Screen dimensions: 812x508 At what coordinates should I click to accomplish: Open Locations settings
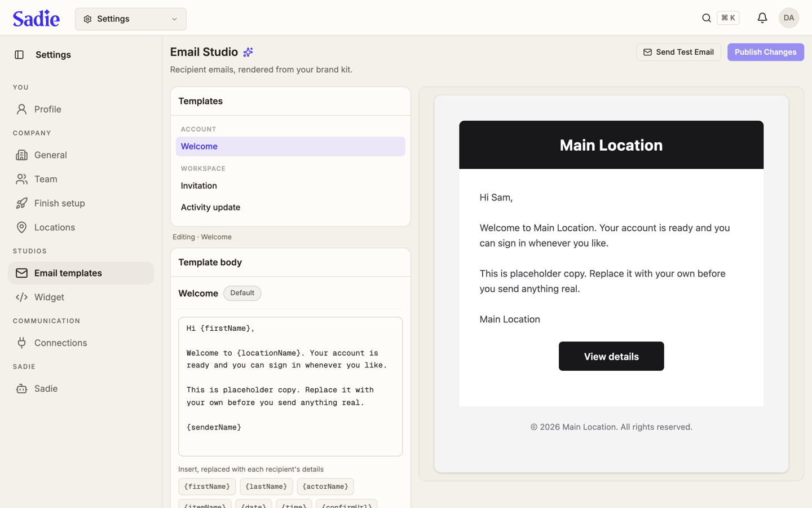pos(81,227)
